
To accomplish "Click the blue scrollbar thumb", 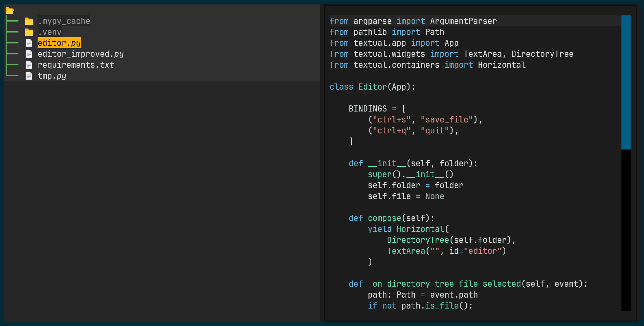I will (626, 82).
